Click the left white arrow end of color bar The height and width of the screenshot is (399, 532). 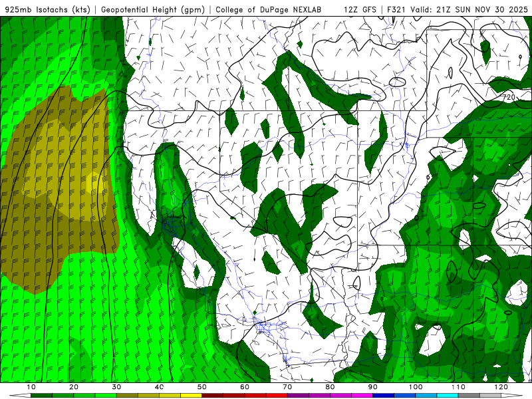(x=20, y=396)
